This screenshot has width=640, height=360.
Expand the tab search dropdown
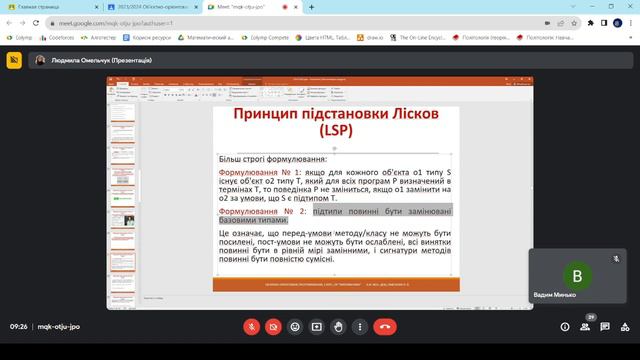coord(573,7)
